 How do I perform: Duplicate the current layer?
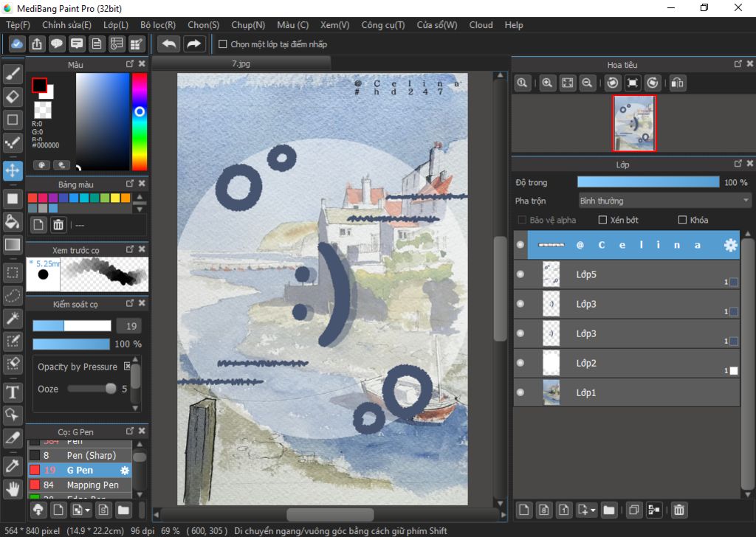634,510
